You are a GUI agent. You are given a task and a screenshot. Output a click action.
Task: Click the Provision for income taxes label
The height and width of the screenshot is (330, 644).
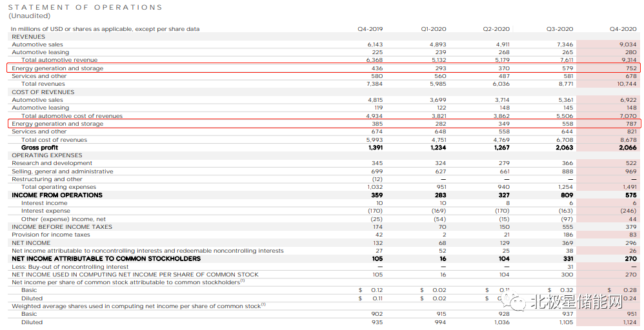[51, 235]
